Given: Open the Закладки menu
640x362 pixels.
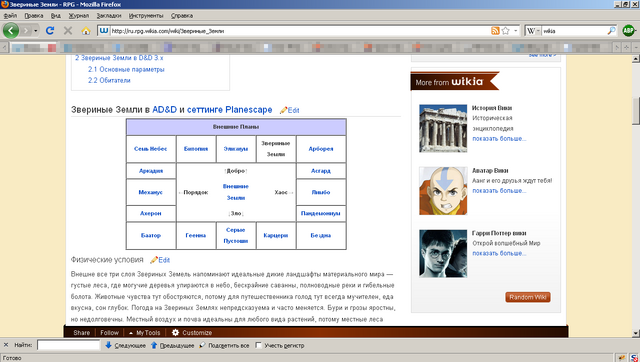Looking at the screenshot, I should [109, 16].
